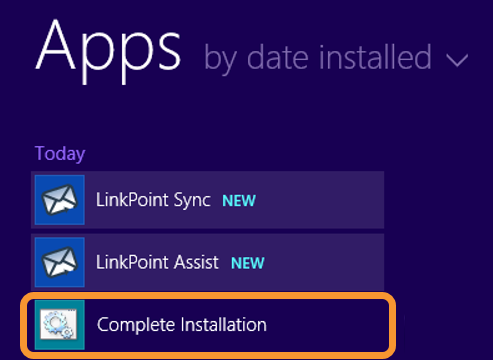
Task: Click empty right side of LinkPoint Sync row
Action: tap(320, 200)
